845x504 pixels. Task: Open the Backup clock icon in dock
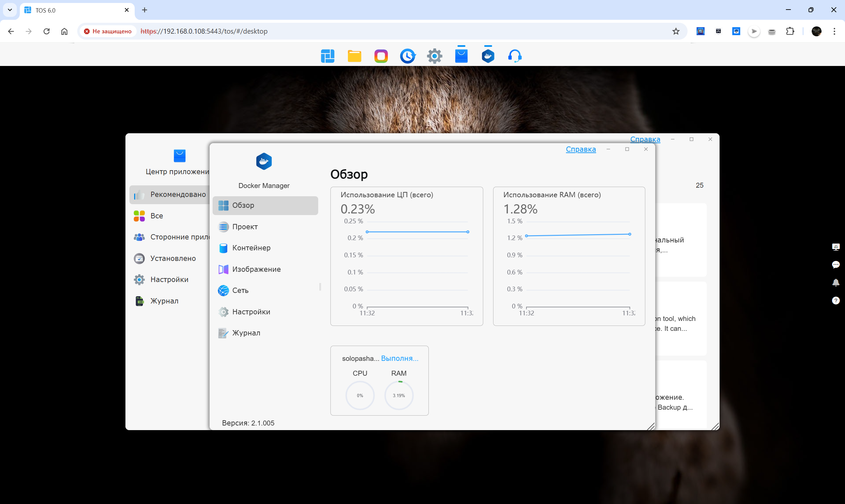click(408, 56)
